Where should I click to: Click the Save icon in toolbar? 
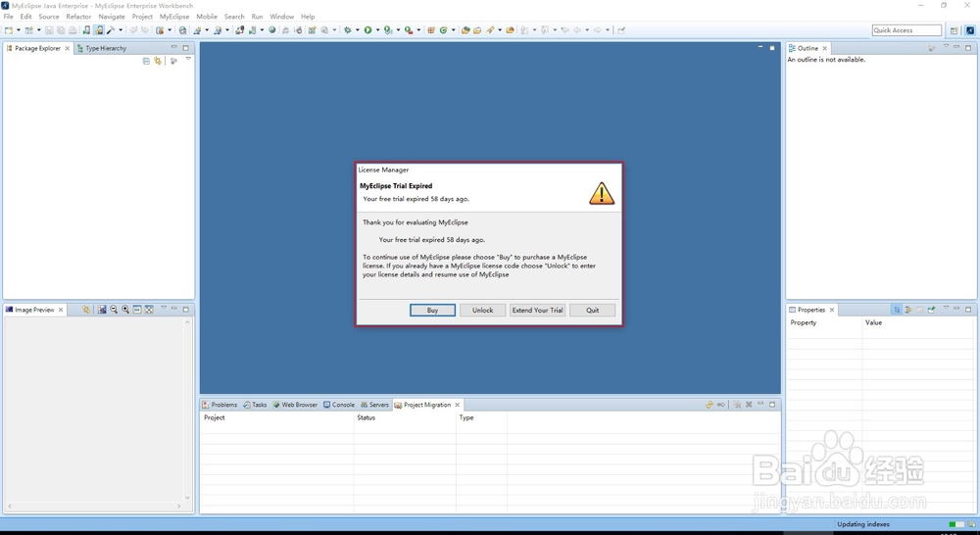[x=49, y=30]
